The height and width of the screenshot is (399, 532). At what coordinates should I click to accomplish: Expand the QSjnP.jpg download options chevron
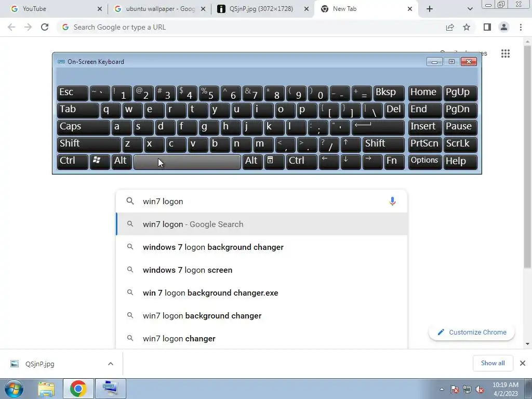coord(111,364)
